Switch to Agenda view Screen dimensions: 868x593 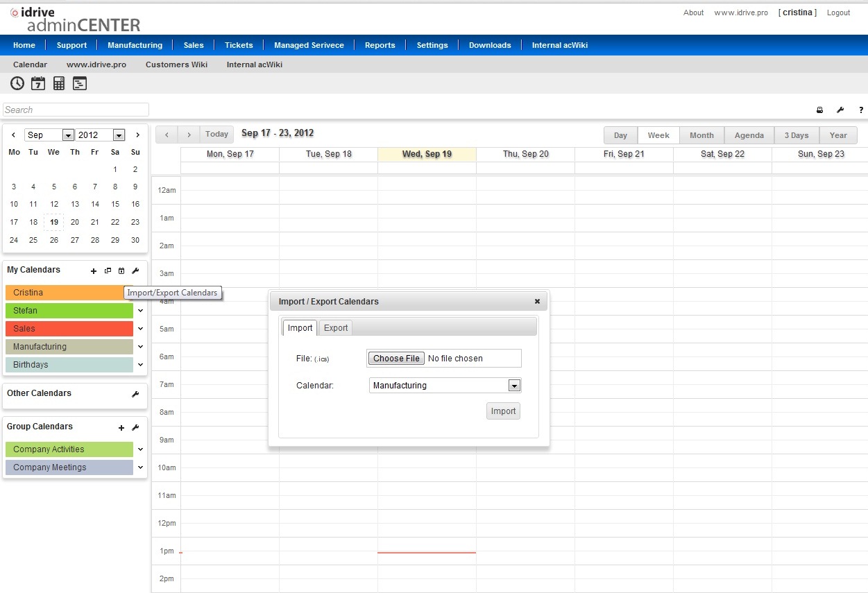pos(749,135)
